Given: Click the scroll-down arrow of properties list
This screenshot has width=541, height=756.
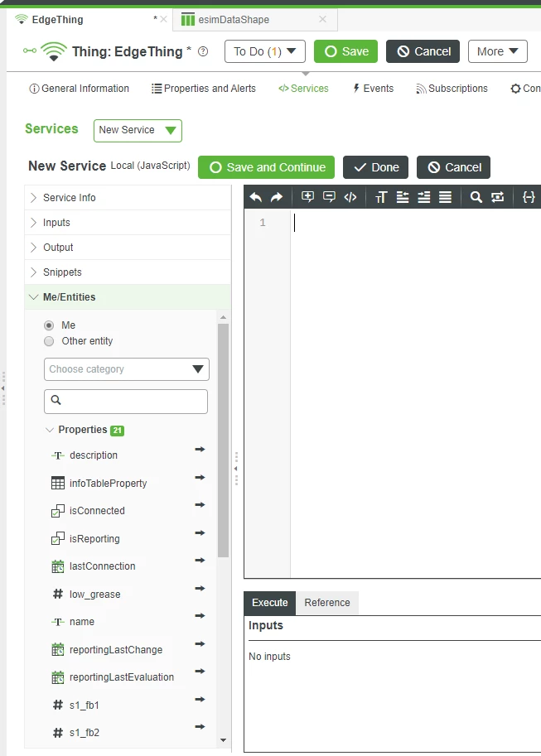Looking at the screenshot, I should pyautogui.click(x=223, y=739).
